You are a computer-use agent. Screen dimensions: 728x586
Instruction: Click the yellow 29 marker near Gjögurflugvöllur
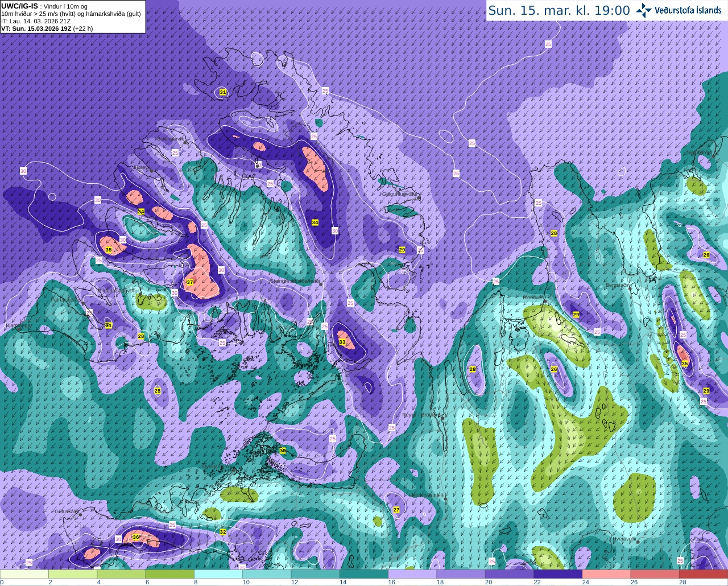(x=402, y=250)
